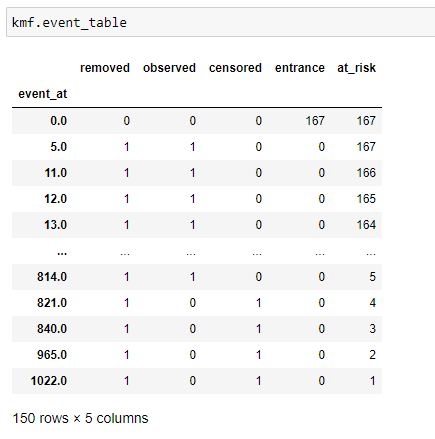The width and height of the screenshot is (435, 439).
Task: Select the entrance column header
Action: (300, 68)
